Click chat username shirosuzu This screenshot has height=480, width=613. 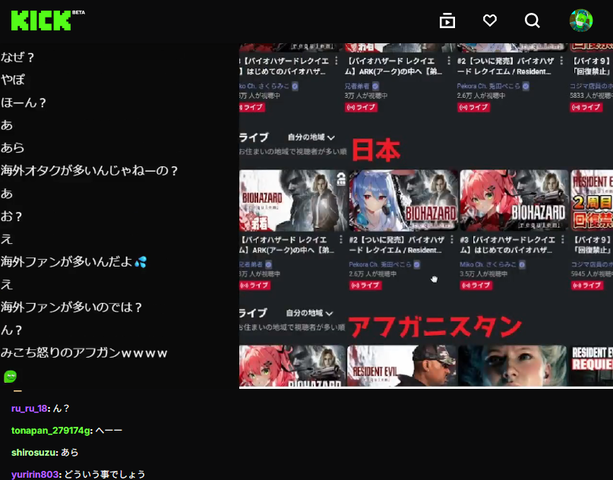34,452
